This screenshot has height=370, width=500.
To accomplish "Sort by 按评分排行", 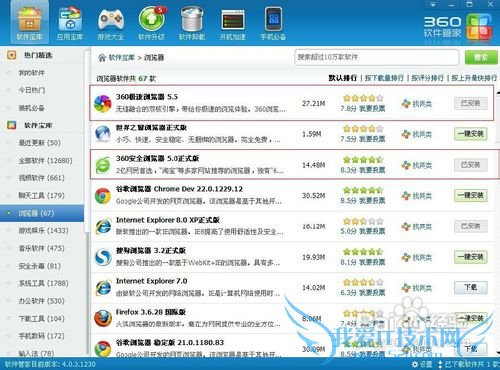I will pos(427,78).
